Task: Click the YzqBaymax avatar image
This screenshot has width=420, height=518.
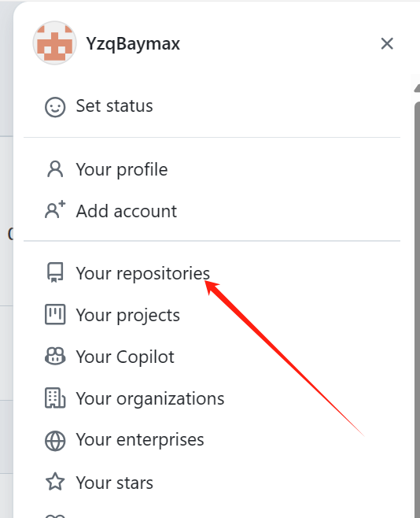Action: pos(55,43)
